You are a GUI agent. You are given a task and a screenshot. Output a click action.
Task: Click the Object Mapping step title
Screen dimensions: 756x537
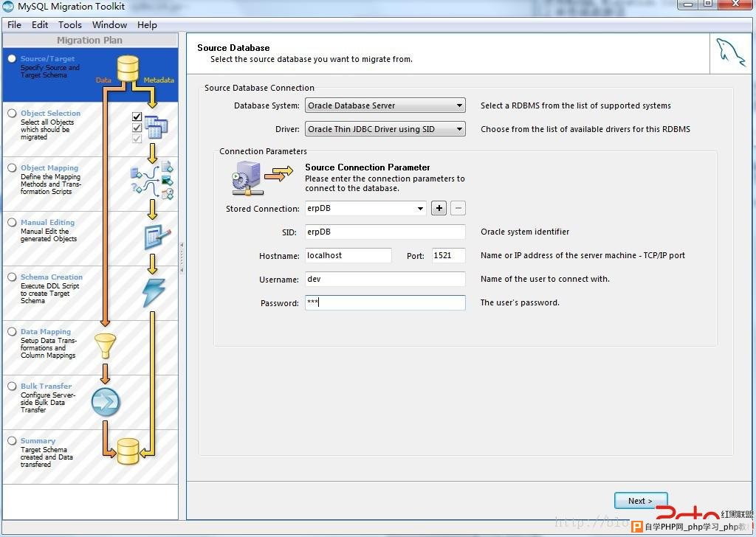(49, 167)
